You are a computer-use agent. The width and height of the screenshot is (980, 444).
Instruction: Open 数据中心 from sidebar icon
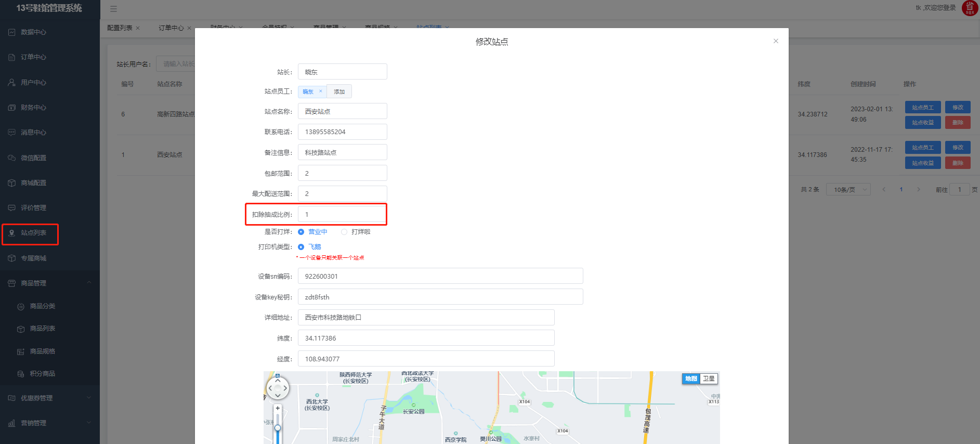click(x=12, y=32)
